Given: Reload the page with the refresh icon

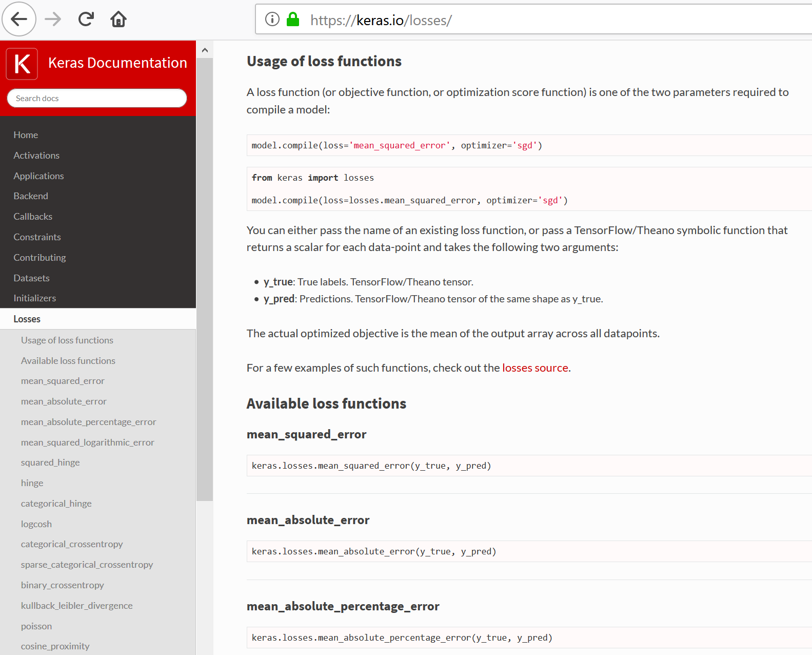Looking at the screenshot, I should 86,20.
